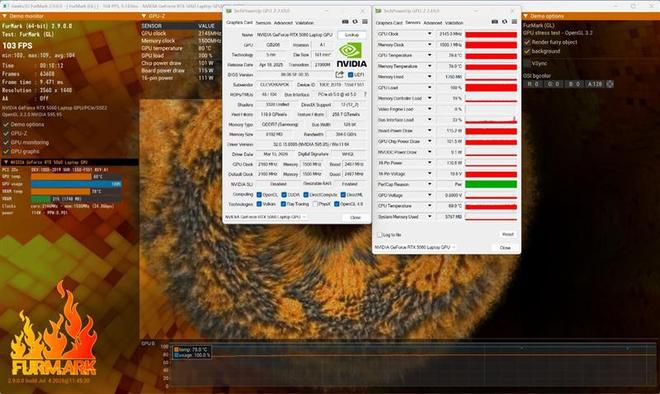Click the NVIDIA logo in GPU-Z
Image resolution: width=660 pixels, height=394 pixels.
[351, 54]
